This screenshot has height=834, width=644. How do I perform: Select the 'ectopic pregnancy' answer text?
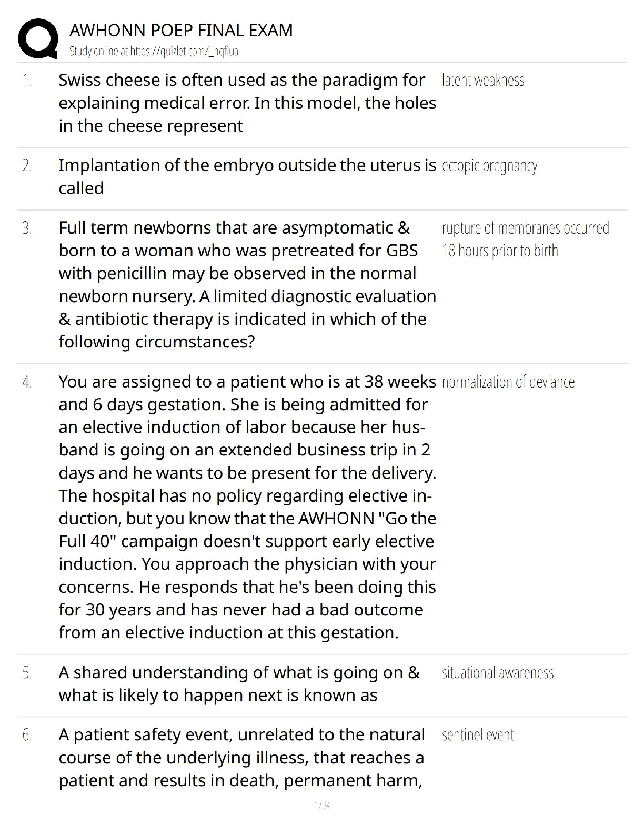tap(489, 166)
